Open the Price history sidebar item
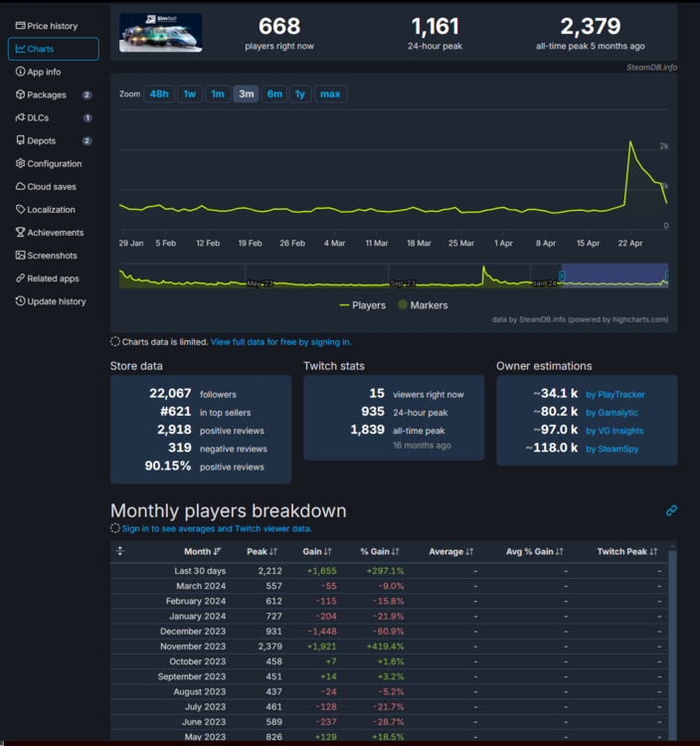This screenshot has height=746, width=700. [x=52, y=26]
